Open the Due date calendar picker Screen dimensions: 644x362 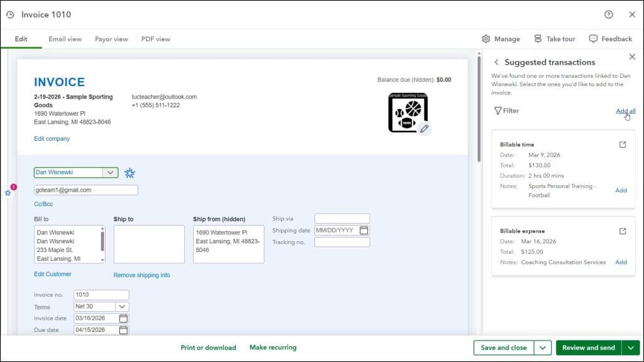pyautogui.click(x=124, y=329)
